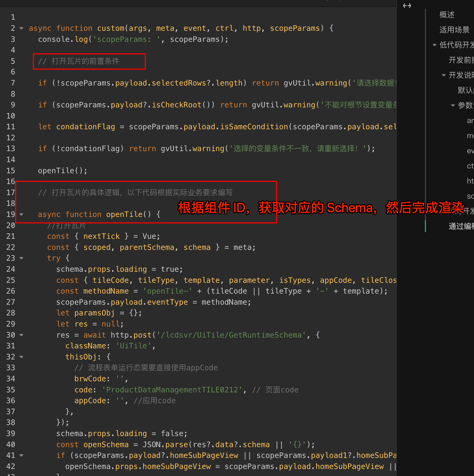Click schema.props.loading = false on line 39
The image size is (474, 476).
coord(122,434)
